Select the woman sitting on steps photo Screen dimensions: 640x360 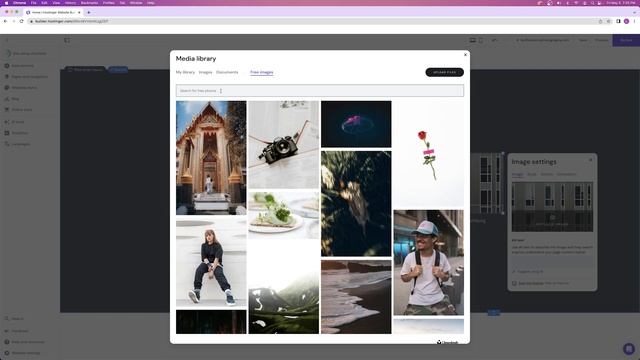point(211,262)
